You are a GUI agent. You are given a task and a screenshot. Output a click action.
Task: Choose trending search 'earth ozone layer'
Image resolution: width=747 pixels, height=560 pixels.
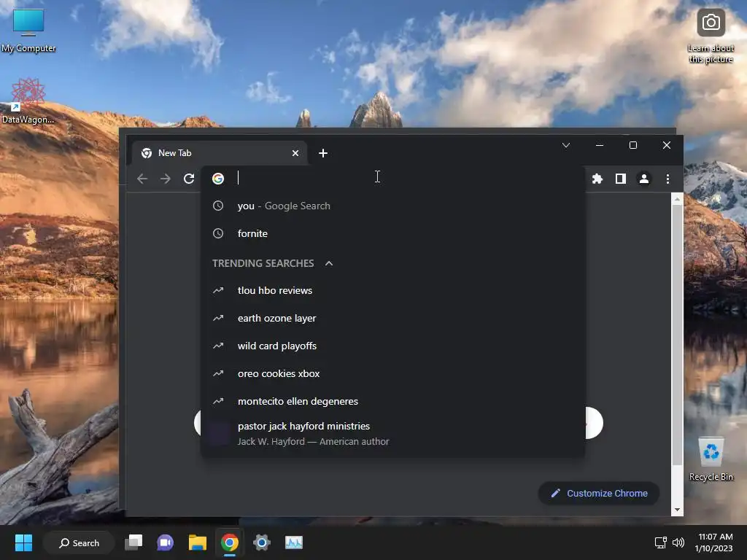click(393, 318)
